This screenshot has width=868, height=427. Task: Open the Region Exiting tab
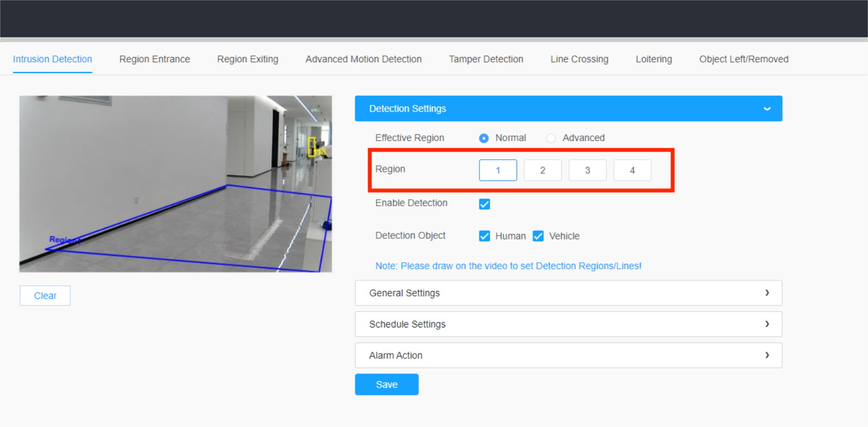(247, 59)
